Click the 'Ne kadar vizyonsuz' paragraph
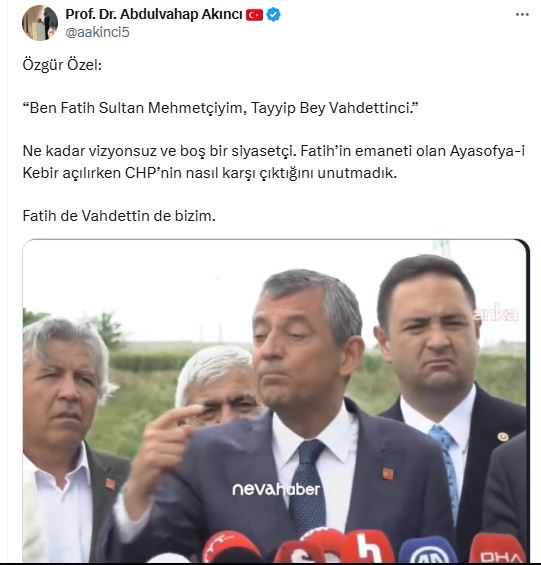 point(274,162)
